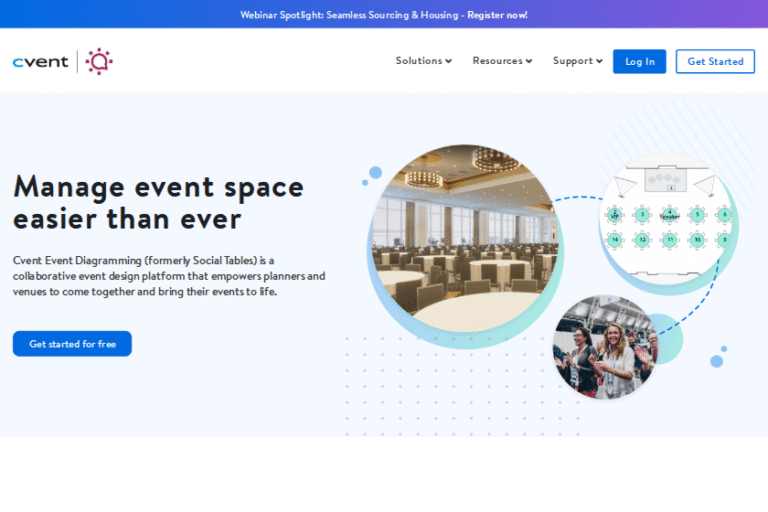The height and width of the screenshot is (512, 768).
Task: Select the VIP table in the floor plan
Action: pyautogui.click(x=615, y=215)
